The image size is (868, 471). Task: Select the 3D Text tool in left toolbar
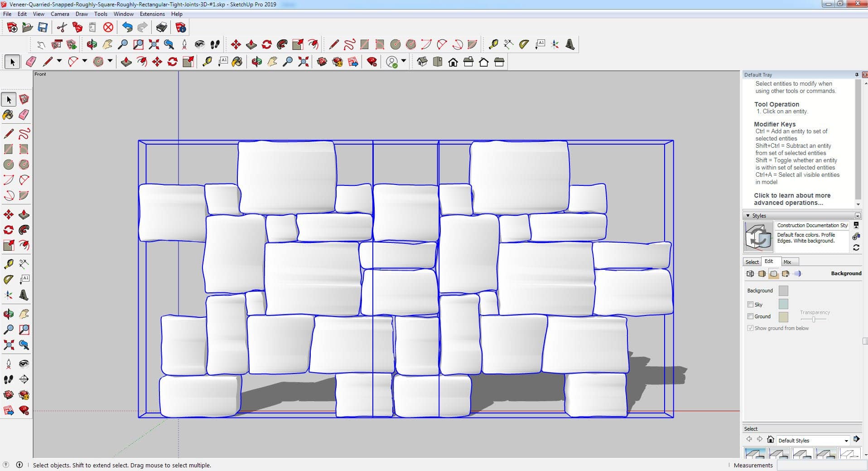24,295
